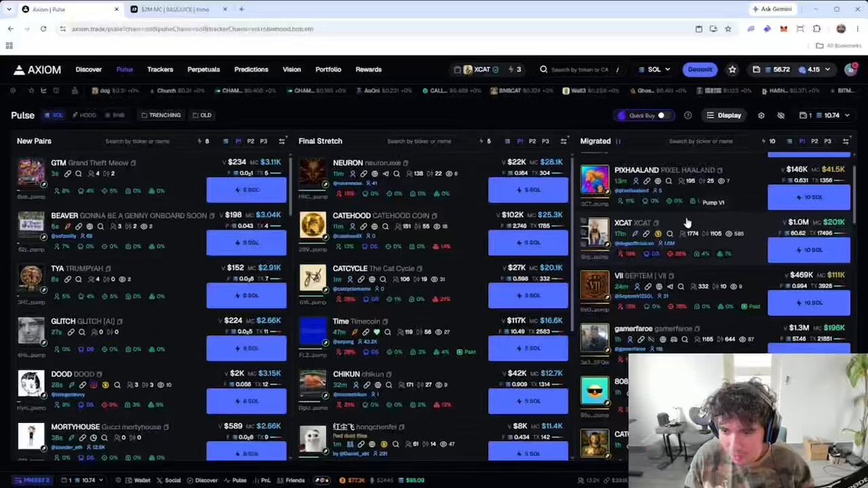
Task: Open Pulse settings gear icon next to Display
Action: 761,116
